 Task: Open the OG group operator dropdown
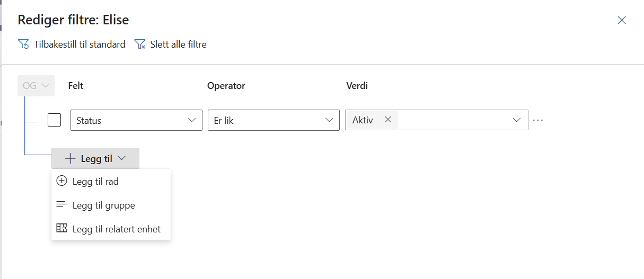pos(36,85)
